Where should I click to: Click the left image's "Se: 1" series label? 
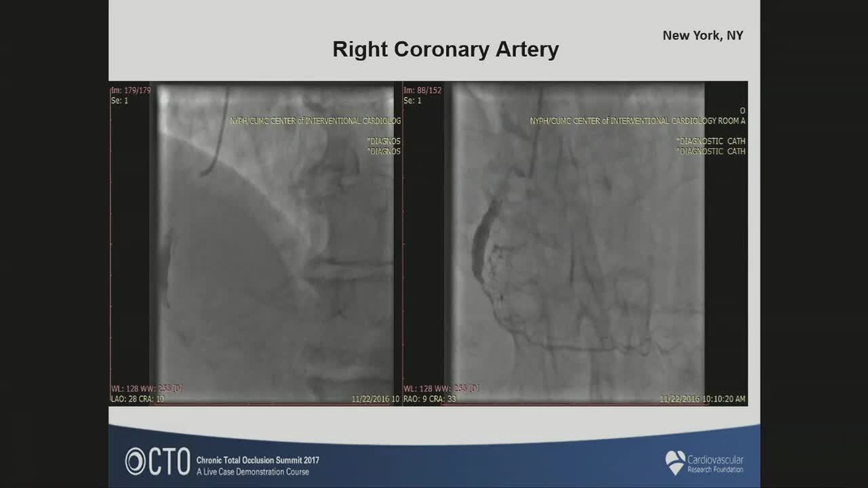pyautogui.click(x=119, y=100)
